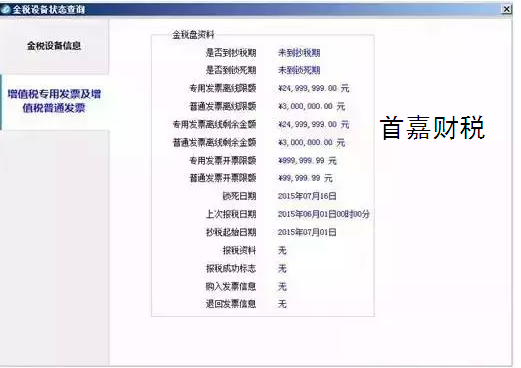Close the 金税设备状态查询 window

[506, 9]
